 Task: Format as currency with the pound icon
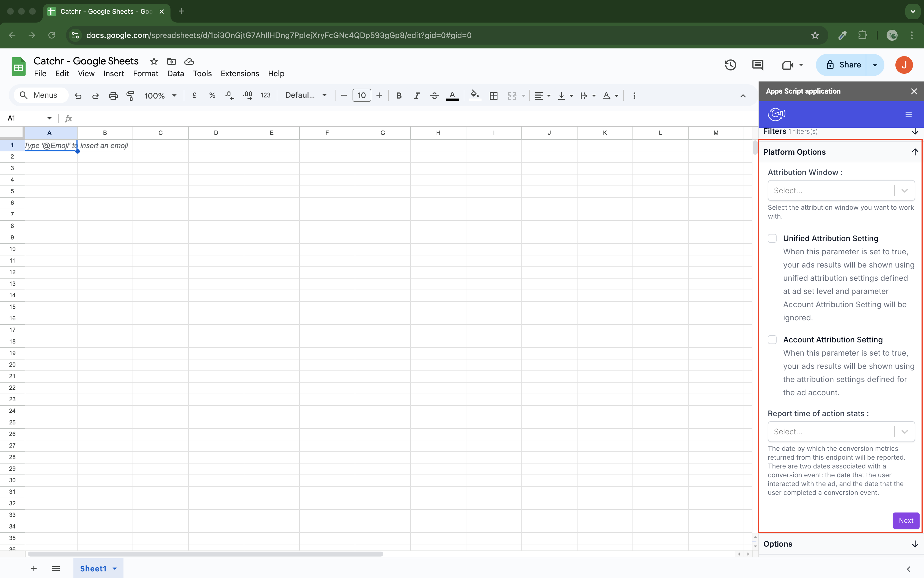click(x=195, y=96)
